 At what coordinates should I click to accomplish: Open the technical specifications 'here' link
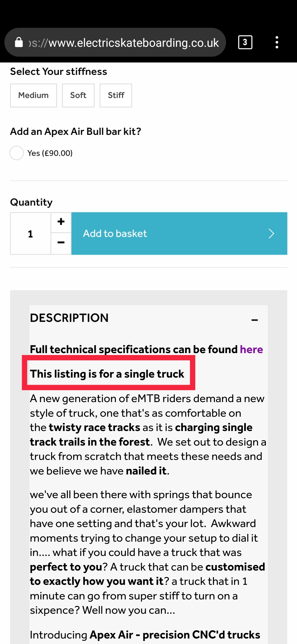[251, 350]
